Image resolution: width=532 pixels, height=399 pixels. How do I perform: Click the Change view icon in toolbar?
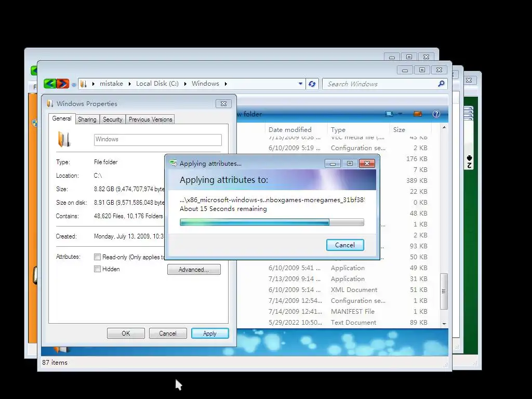(389, 114)
